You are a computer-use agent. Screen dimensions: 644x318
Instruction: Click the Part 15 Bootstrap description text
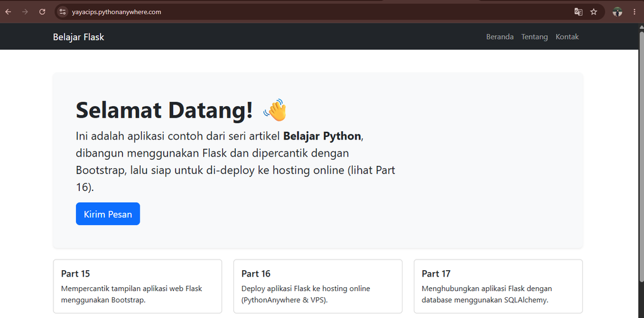[131, 294]
